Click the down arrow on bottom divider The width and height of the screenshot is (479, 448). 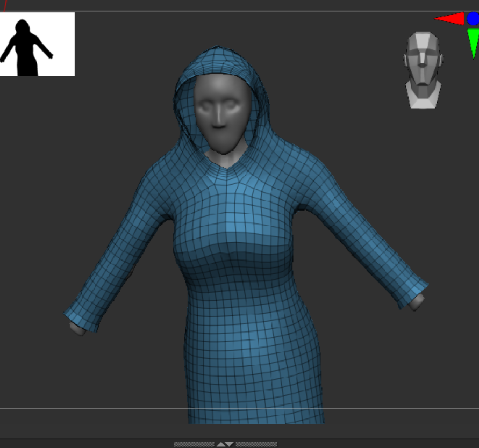[230, 444]
